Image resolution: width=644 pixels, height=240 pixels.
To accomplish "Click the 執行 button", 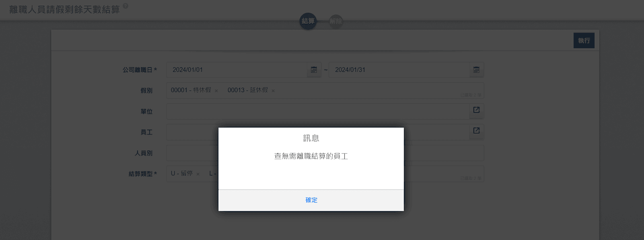I will [x=584, y=41].
